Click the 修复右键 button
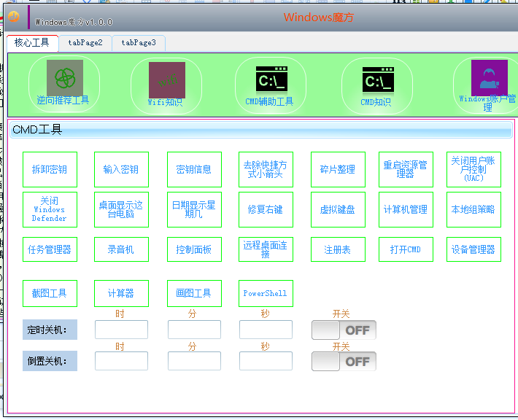Viewport: 518px width, 420px height. [266, 210]
